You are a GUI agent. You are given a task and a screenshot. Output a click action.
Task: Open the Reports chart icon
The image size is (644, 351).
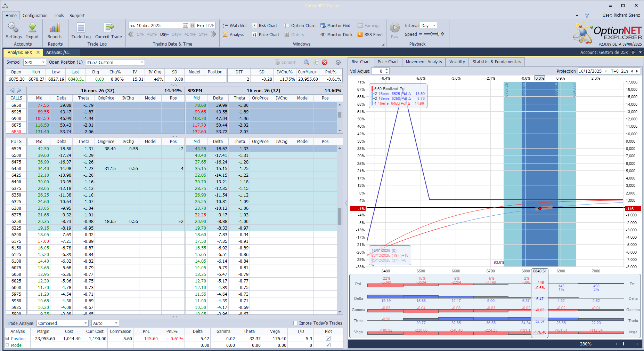55,28
